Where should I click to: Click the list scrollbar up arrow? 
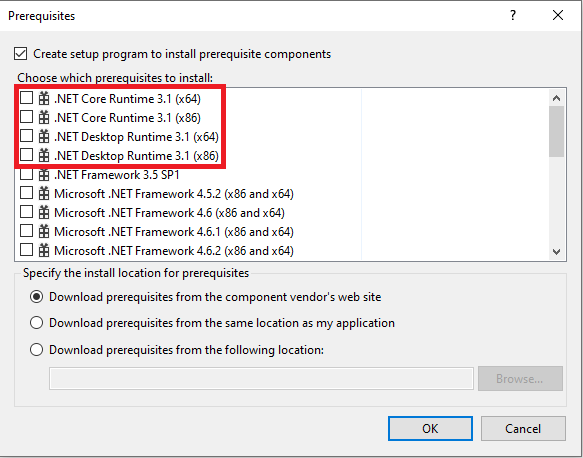556,98
